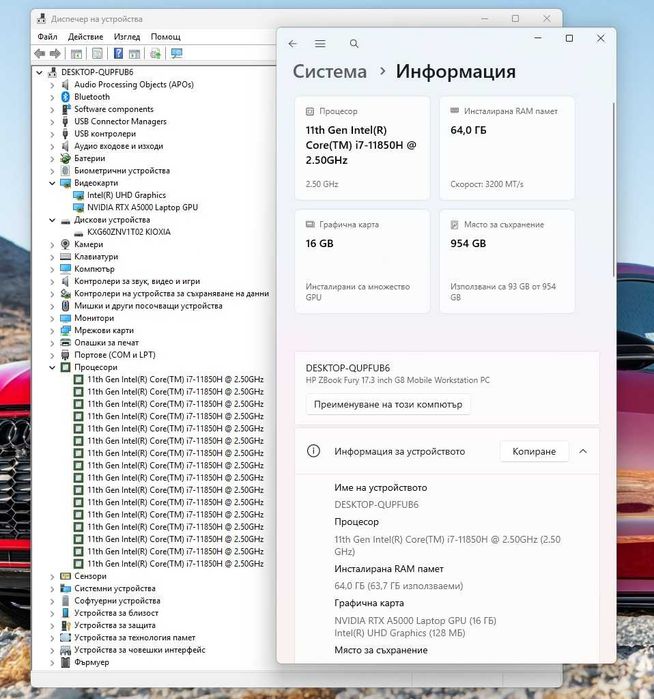This screenshot has height=699, width=654.
Task: Click the Система breadcrumb link
Action: (x=329, y=71)
